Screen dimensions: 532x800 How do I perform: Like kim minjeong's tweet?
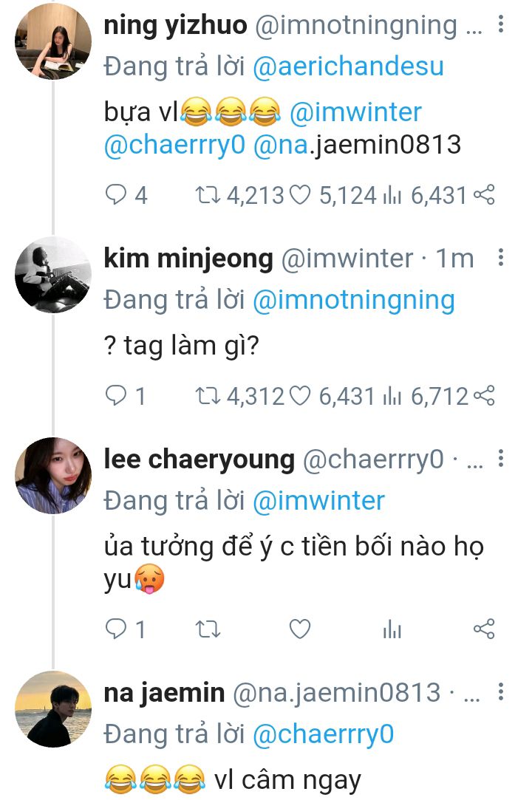click(x=299, y=397)
